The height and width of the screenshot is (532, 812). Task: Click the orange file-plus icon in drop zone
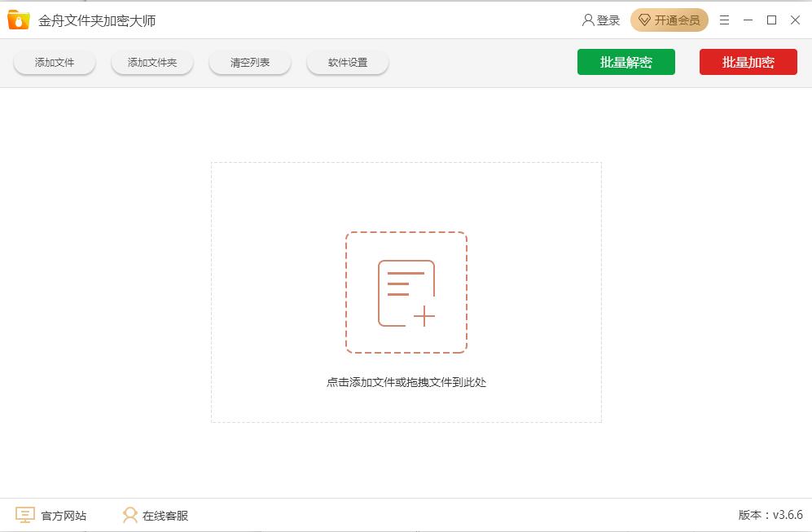pos(406,292)
